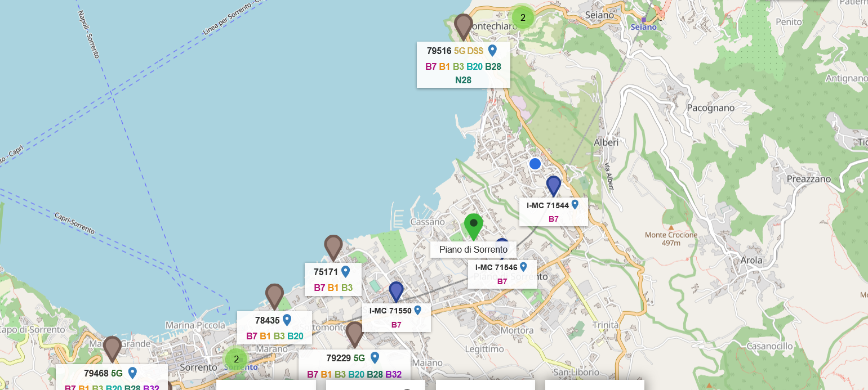
Task: Click the "5G DSS" label on site 79516
Action: (x=469, y=51)
